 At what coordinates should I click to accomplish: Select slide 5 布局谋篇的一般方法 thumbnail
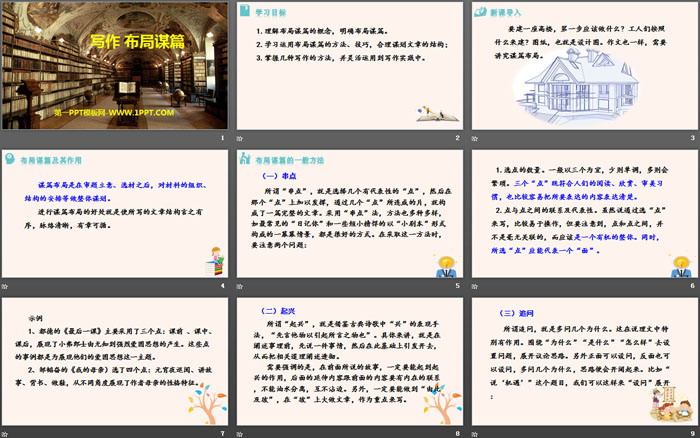point(350,213)
